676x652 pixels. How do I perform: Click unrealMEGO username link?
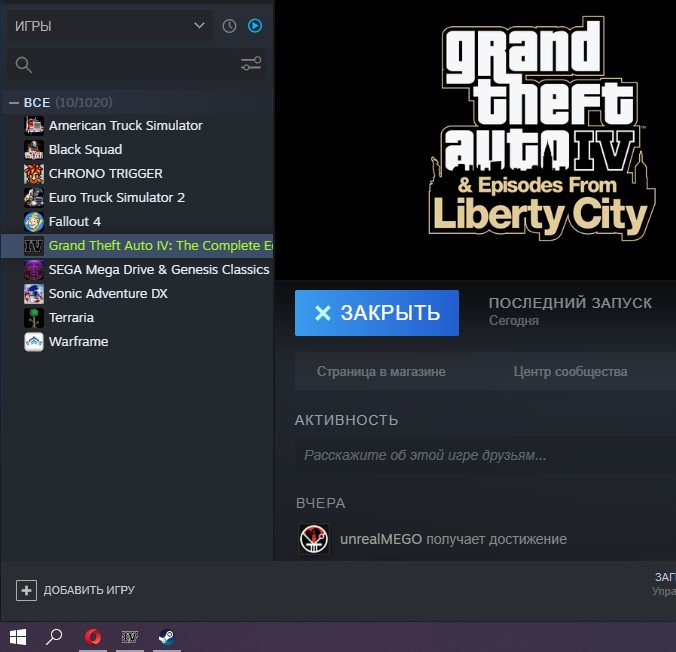(381, 539)
